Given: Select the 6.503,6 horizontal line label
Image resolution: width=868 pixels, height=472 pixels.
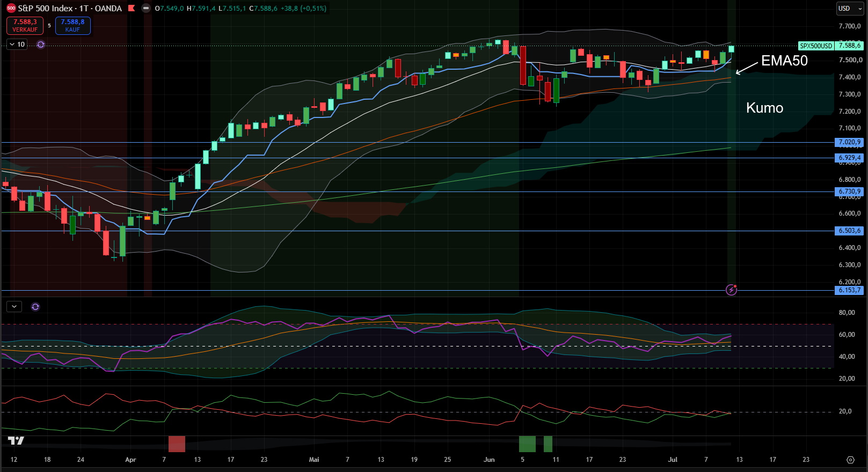Looking at the screenshot, I should point(849,231).
